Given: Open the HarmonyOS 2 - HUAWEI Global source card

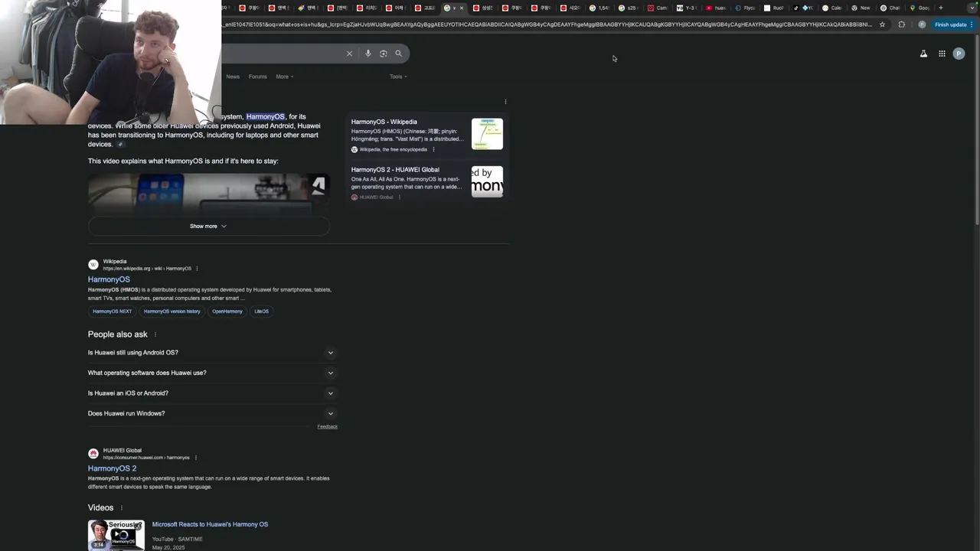Looking at the screenshot, I should click(x=395, y=170).
